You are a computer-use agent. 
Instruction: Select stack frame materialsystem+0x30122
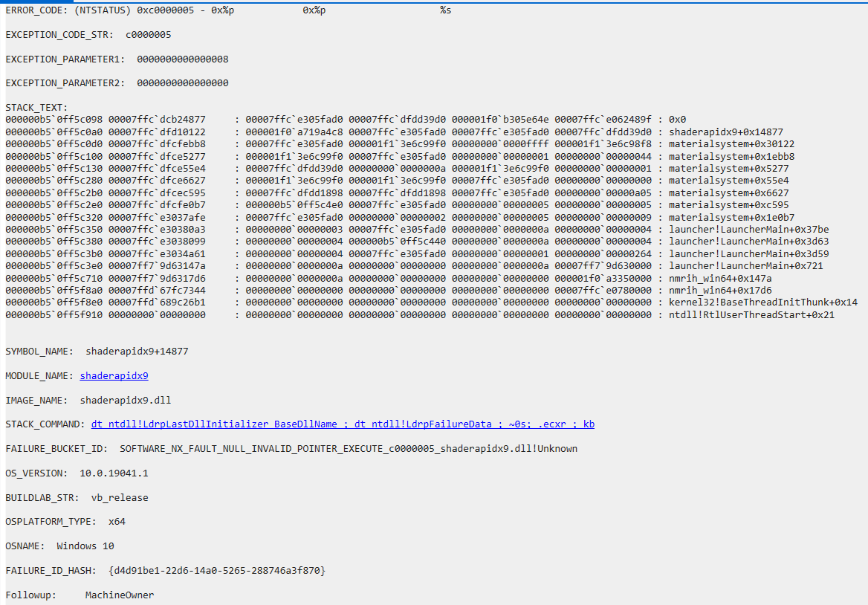click(731, 144)
